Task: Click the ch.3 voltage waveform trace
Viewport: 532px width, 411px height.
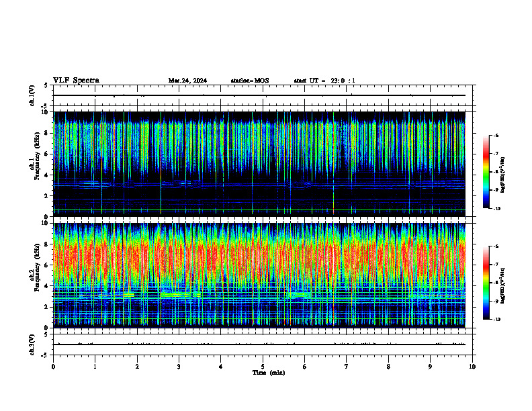Action: coord(259,345)
